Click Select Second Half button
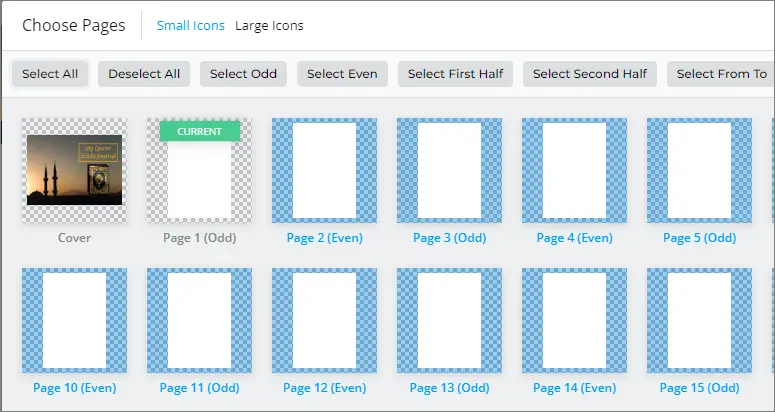 pos(590,74)
